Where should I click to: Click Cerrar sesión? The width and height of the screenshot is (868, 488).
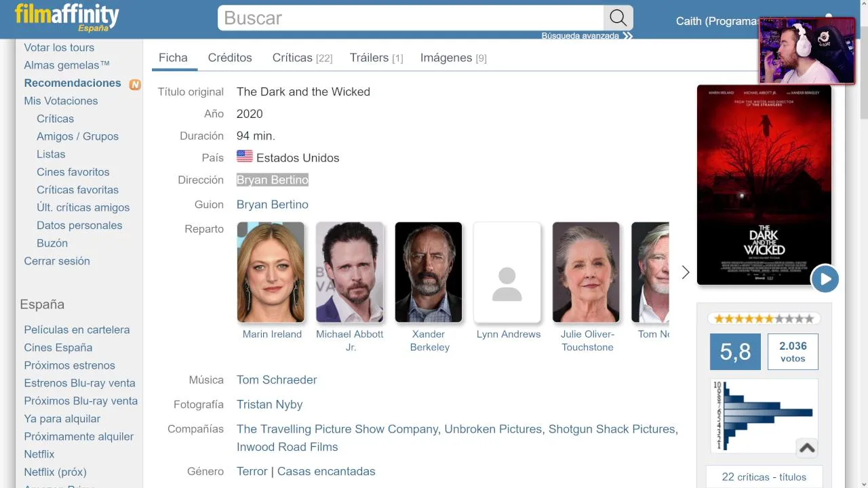57,261
